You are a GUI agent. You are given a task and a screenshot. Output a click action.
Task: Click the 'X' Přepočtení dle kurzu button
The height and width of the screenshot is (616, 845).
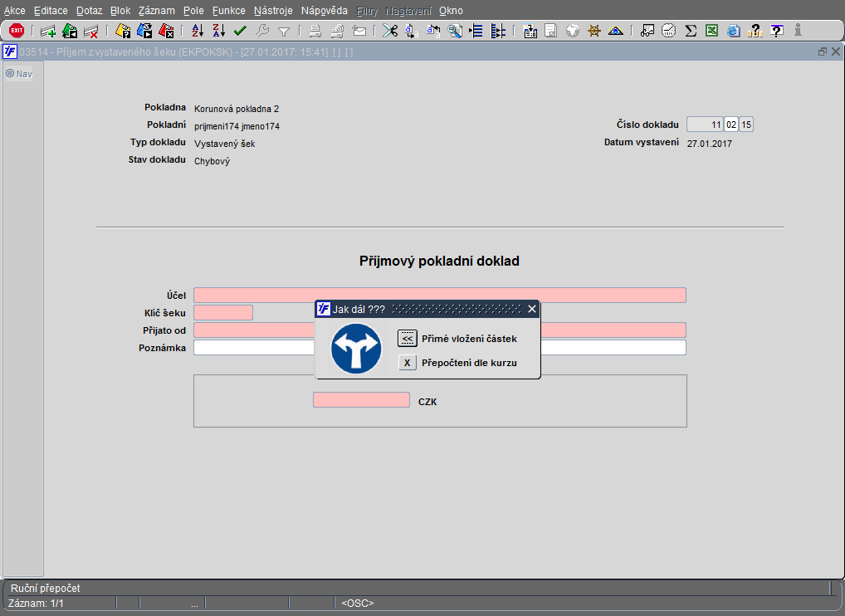408,363
